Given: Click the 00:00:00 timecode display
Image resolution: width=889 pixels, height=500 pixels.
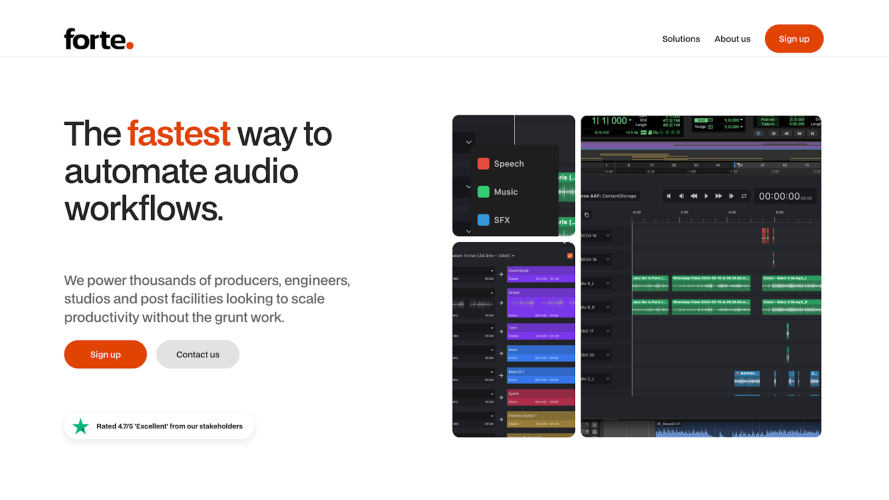Looking at the screenshot, I should (x=785, y=196).
